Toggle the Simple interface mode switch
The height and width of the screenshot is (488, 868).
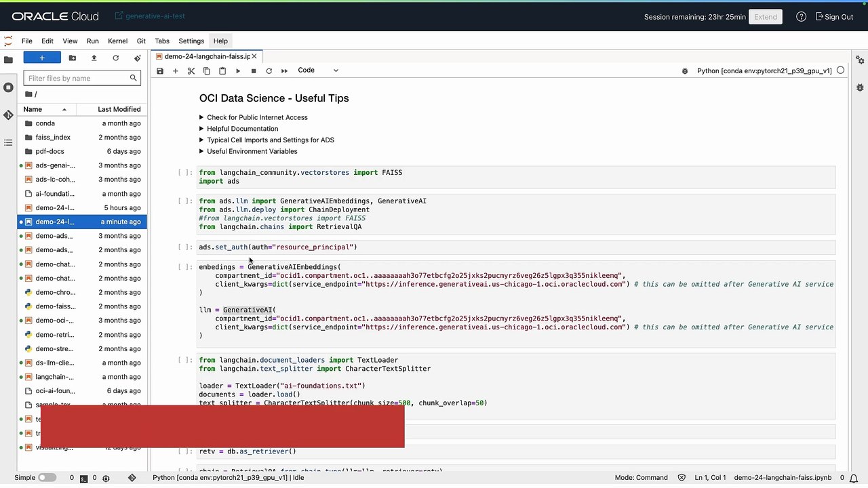tap(47, 478)
